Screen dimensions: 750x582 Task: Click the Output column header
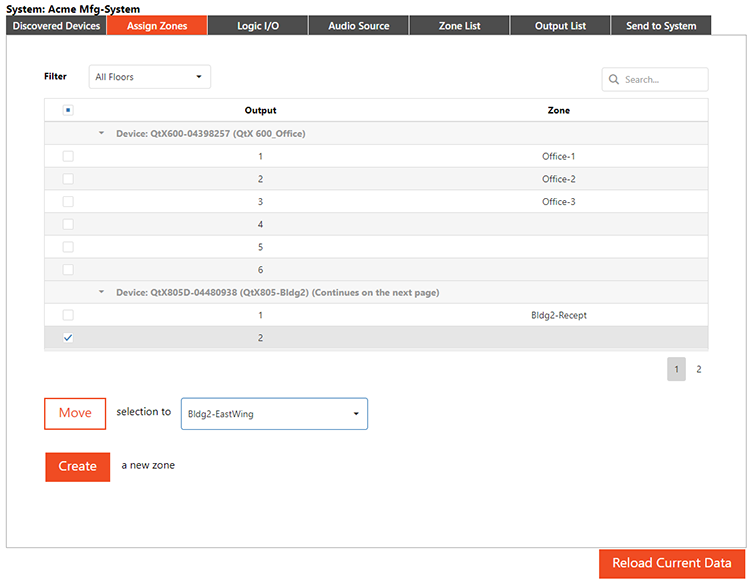click(x=260, y=110)
